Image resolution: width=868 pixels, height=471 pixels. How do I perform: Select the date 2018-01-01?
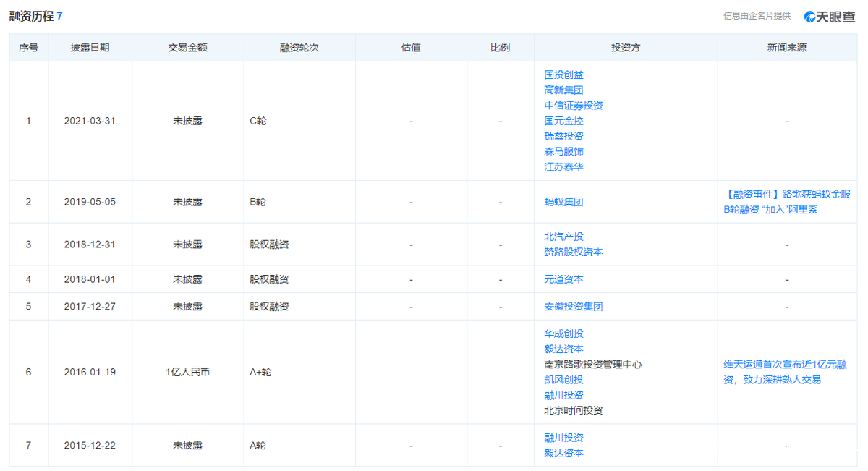90,279
